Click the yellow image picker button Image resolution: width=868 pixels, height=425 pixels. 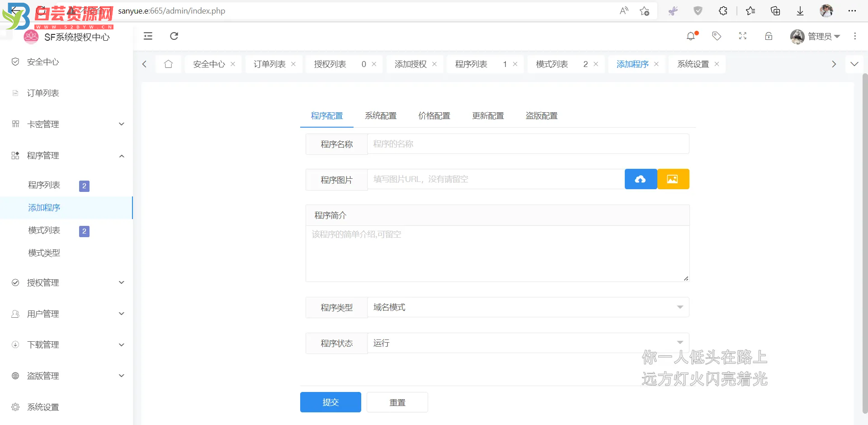pyautogui.click(x=673, y=179)
